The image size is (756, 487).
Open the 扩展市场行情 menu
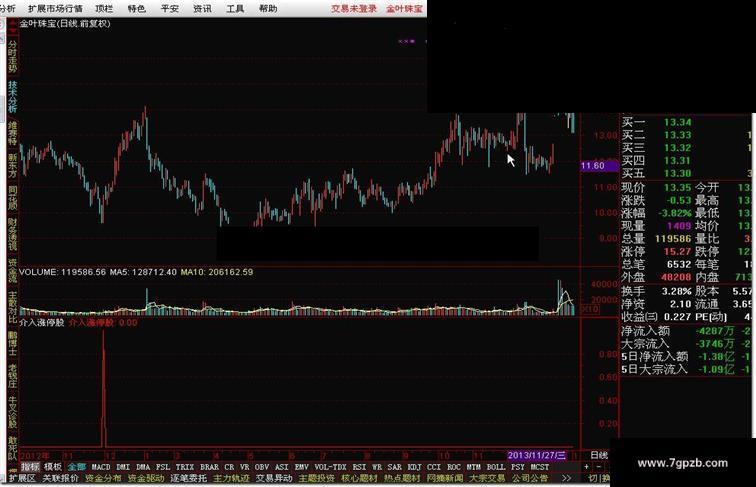pyautogui.click(x=55, y=9)
